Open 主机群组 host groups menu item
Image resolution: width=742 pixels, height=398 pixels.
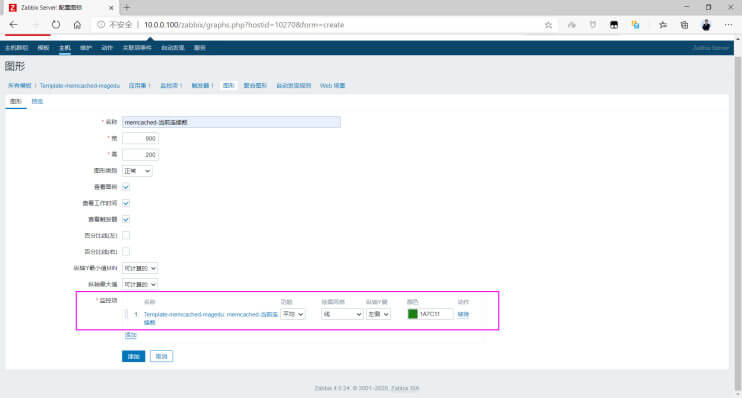coord(17,48)
